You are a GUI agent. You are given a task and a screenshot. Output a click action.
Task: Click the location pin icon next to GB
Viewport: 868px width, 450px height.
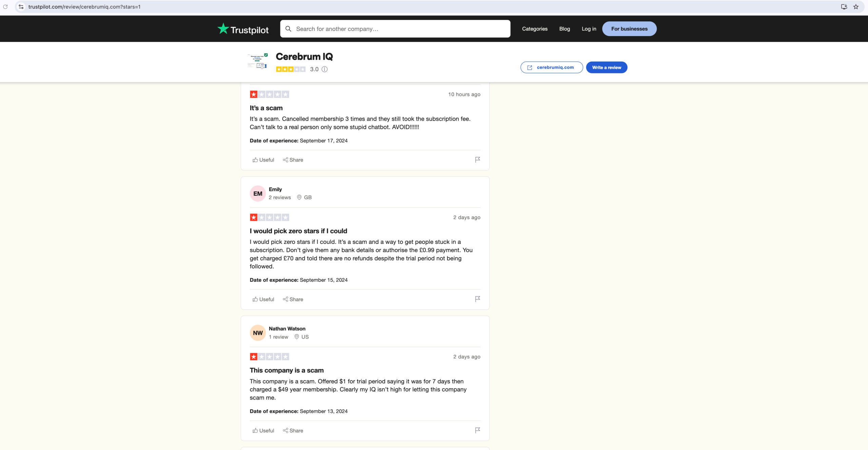[299, 198]
